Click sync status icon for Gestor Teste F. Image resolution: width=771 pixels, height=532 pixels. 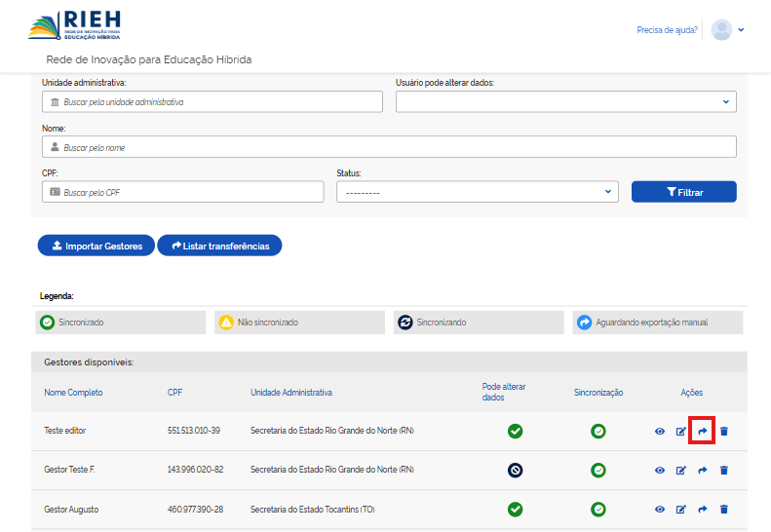tap(598, 470)
